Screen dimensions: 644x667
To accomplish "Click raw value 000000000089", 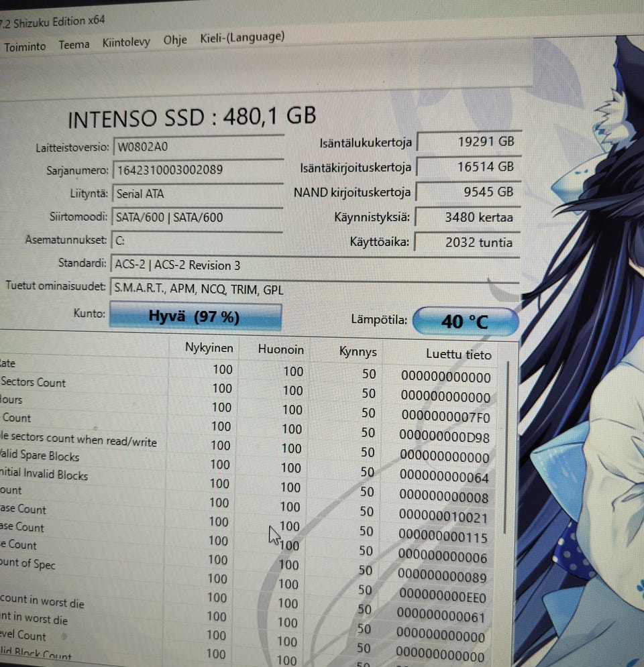I will click(x=442, y=576).
